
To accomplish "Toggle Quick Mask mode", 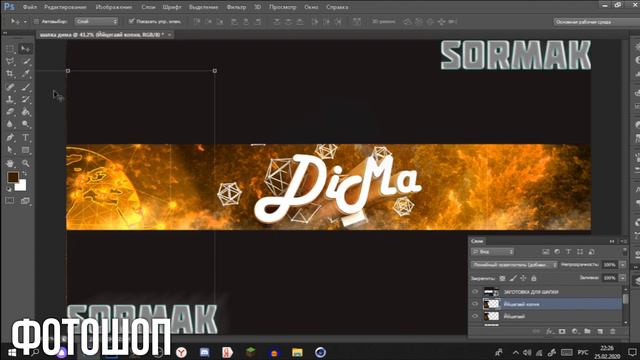I will (10, 201).
